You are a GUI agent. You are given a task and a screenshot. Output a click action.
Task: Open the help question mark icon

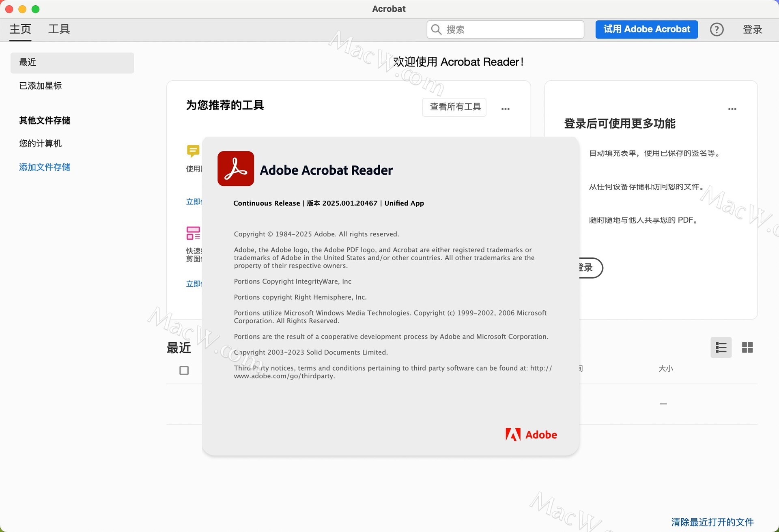tap(717, 29)
